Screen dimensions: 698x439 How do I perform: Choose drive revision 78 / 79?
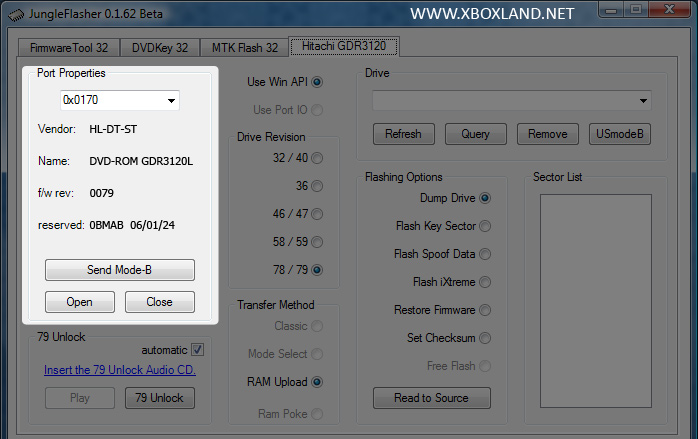tap(317, 270)
